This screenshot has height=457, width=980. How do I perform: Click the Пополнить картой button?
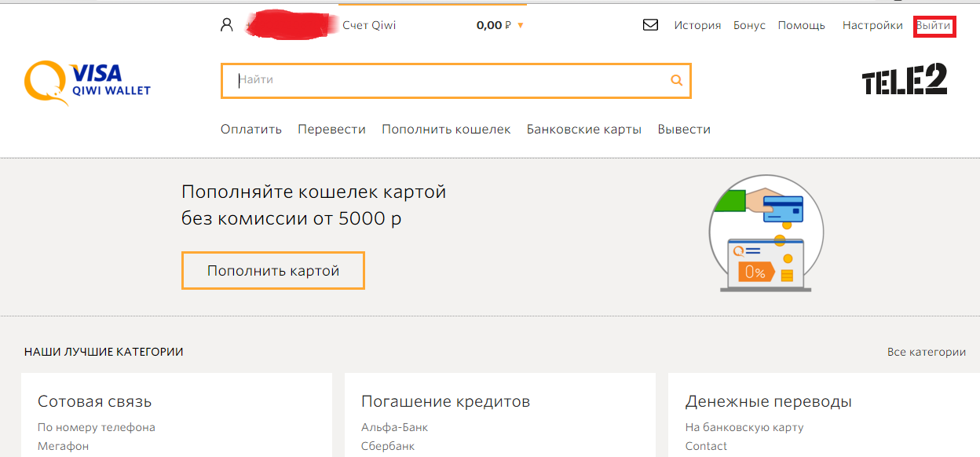tap(273, 271)
